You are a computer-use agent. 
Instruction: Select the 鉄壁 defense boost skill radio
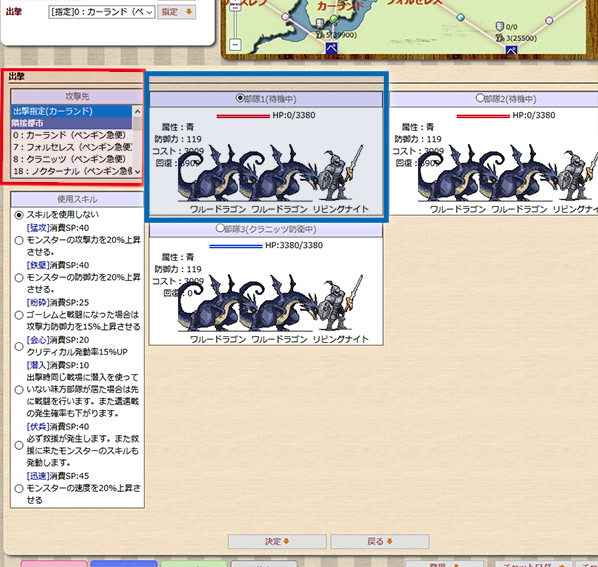19,278
